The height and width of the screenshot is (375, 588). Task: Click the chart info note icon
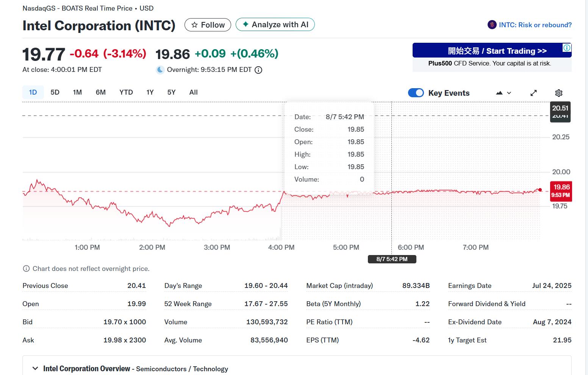26,269
